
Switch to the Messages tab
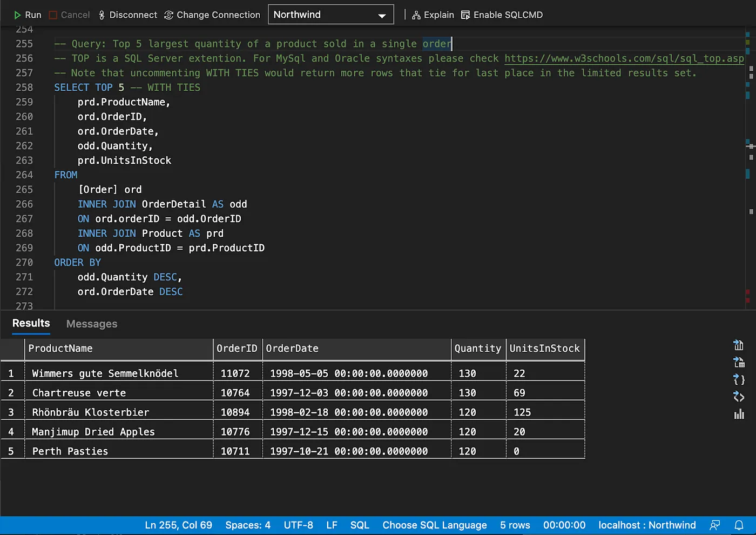click(92, 324)
